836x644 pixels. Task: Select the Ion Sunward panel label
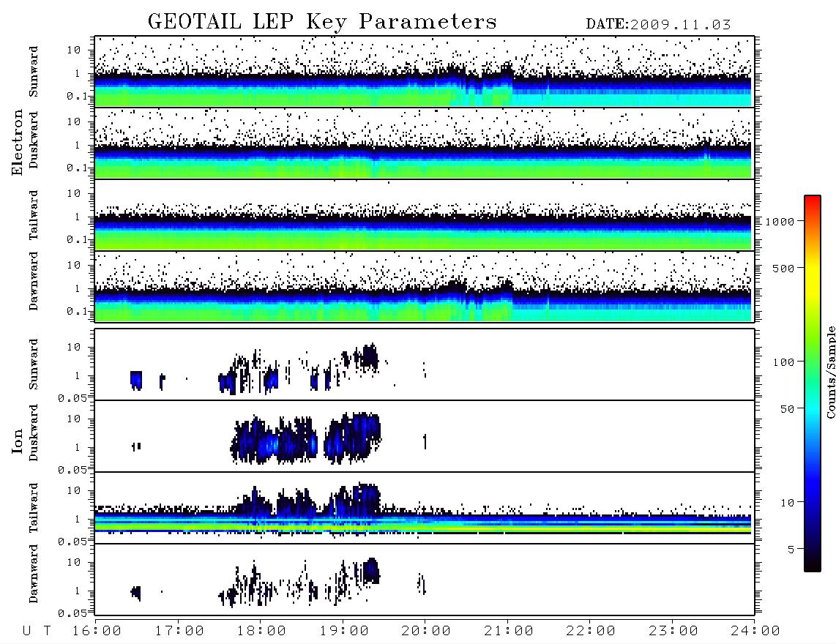coord(34,364)
